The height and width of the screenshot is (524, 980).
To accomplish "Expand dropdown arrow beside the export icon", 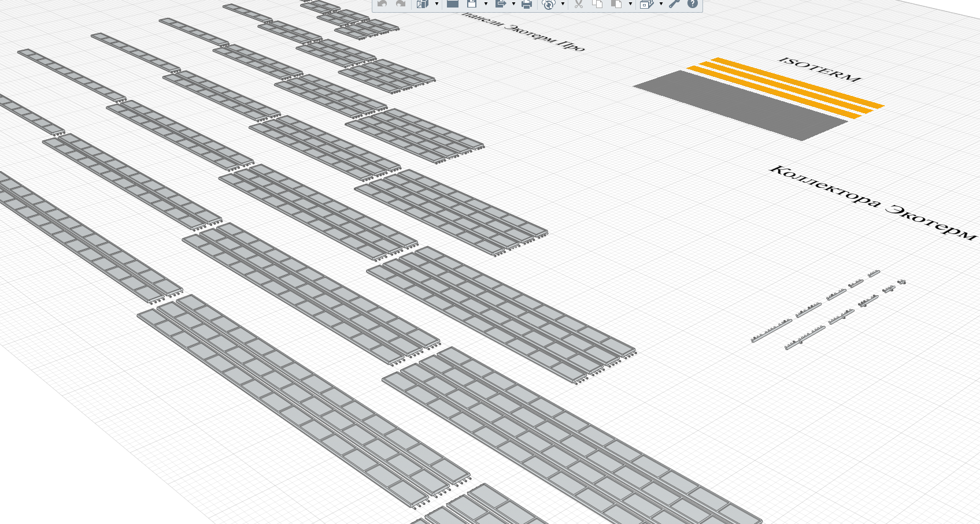I will coord(513,4).
